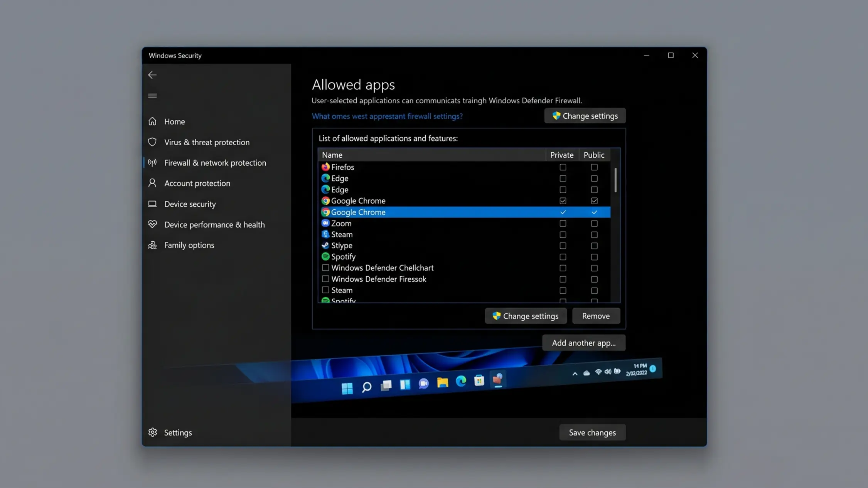This screenshot has height=488, width=868.
Task: Open the clock showing 2/02/2022
Action: [636, 369]
